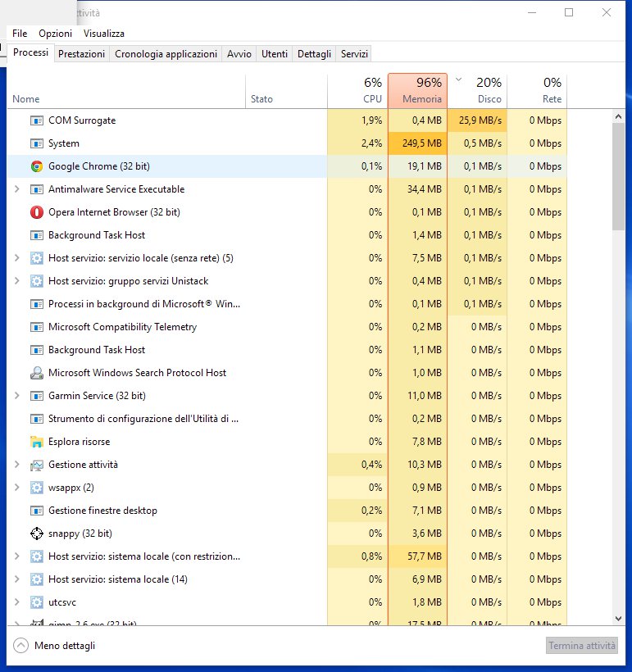This screenshot has height=672, width=632.
Task: Click the COM Surrogate process icon
Action: [x=36, y=120]
